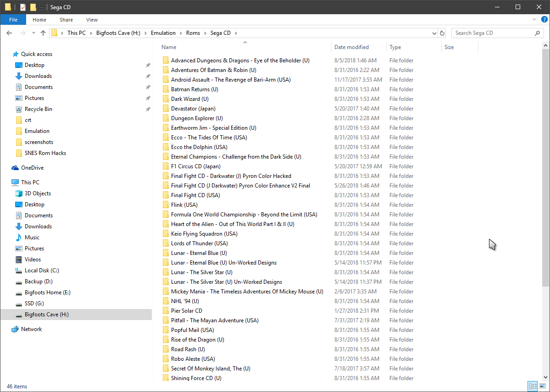Click folder icon for Road Rash (U)
This screenshot has height=392, width=550.
pyautogui.click(x=166, y=349)
